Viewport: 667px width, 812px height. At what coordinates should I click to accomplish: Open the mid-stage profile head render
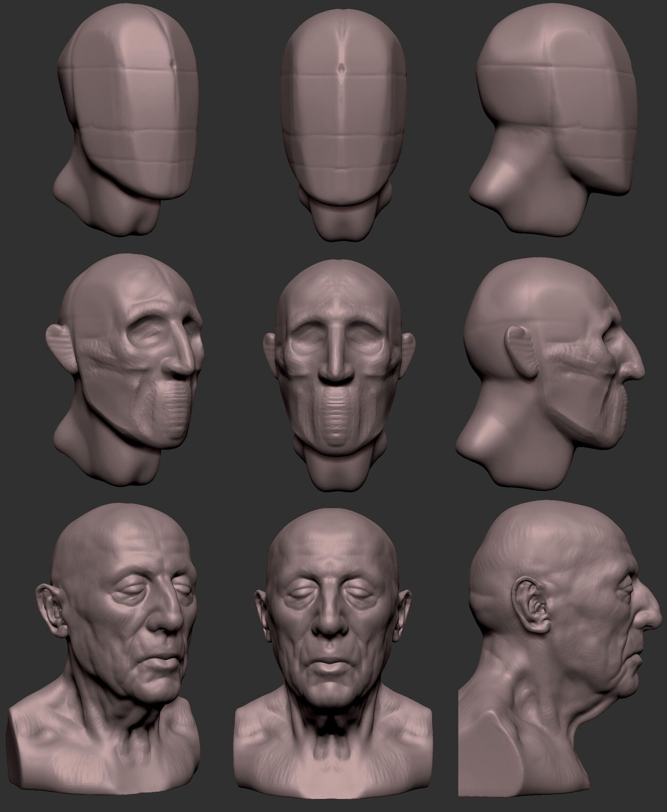click(x=550, y=375)
